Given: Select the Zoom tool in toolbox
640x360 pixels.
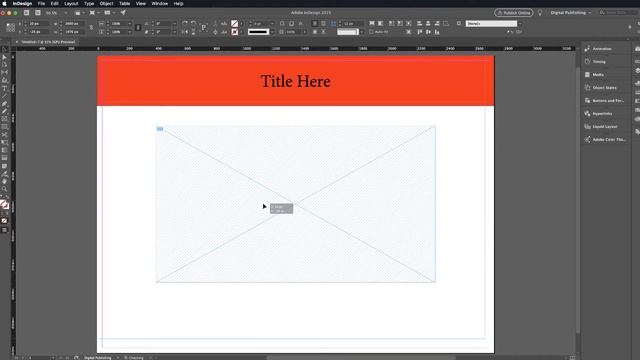Looking at the screenshot, I should coord(4,189).
